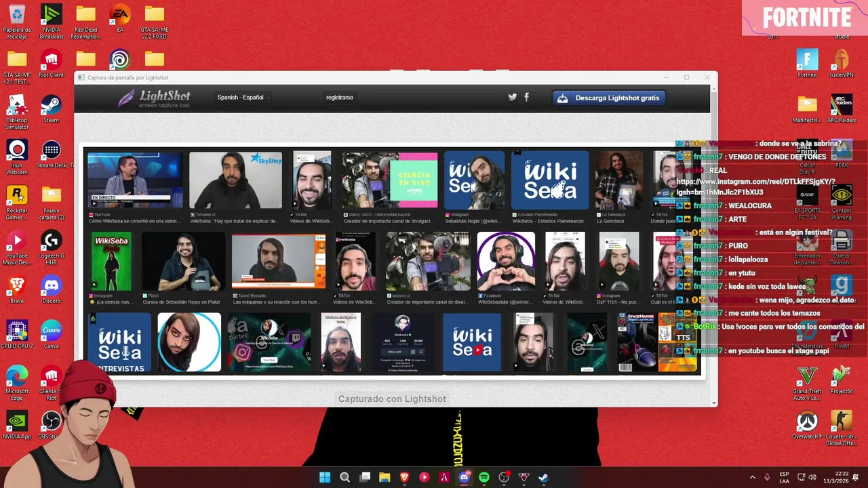Switch to OBS Studio on the taskbar

tap(504, 477)
